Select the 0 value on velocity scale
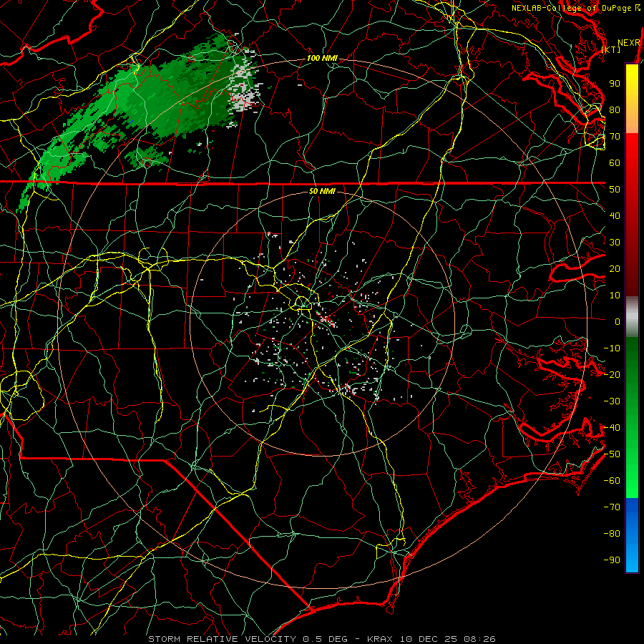The width and height of the screenshot is (644, 644). [x=618, y=322]
